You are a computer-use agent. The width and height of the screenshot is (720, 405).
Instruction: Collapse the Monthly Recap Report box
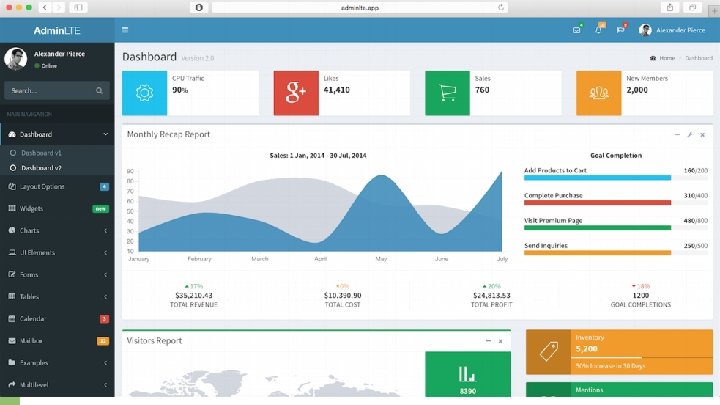click(677, 135)
